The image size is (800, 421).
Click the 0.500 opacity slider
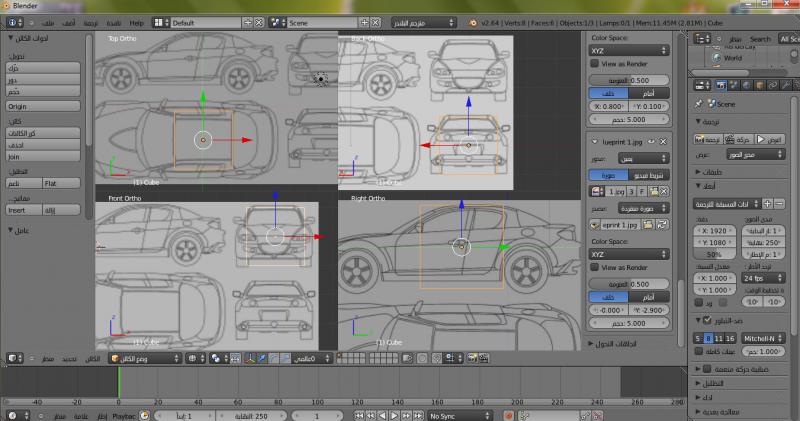[630, 79]
